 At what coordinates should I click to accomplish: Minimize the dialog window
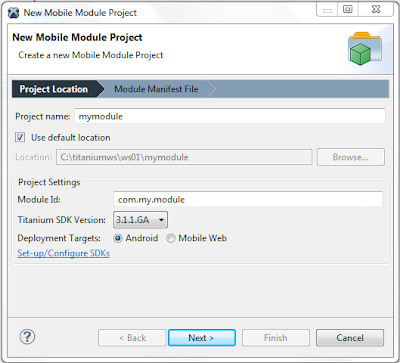[327, 10]
